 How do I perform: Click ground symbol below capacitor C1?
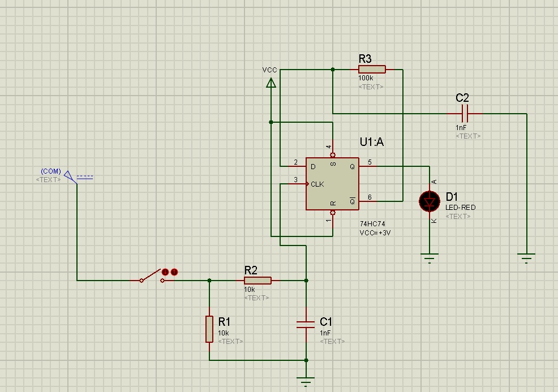[x=306, y=382]
